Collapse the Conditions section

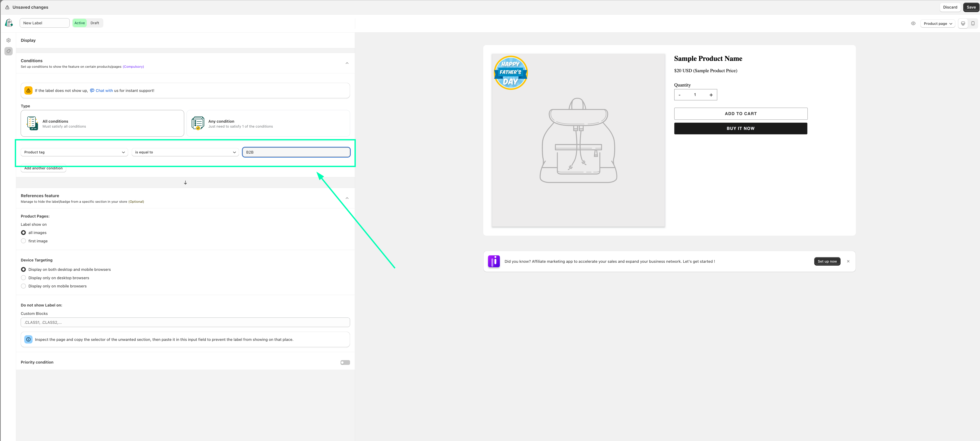pos(347,63)
